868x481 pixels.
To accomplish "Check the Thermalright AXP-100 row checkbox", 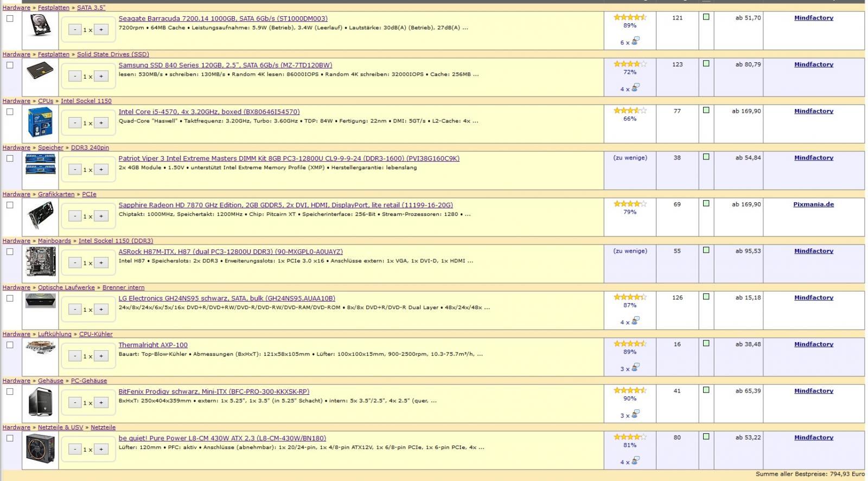I will point(10,345).
